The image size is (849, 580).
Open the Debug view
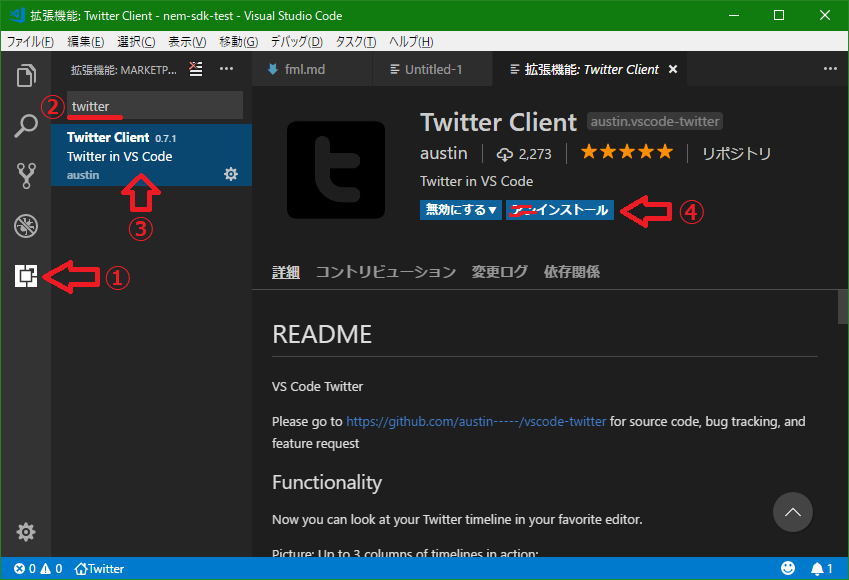click(x=25, y=226)
